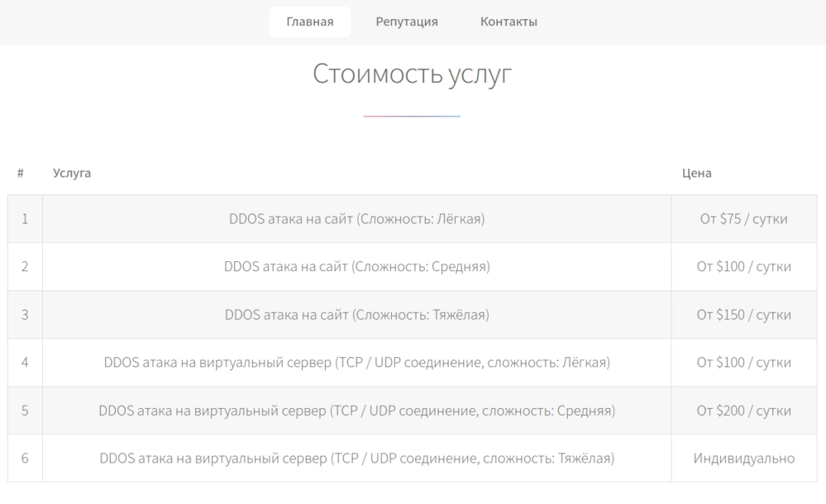Viewport: 826px width, 504px height.
Task: Click the сайт service with Сложность: Тяжёлая
Action: 356,315
